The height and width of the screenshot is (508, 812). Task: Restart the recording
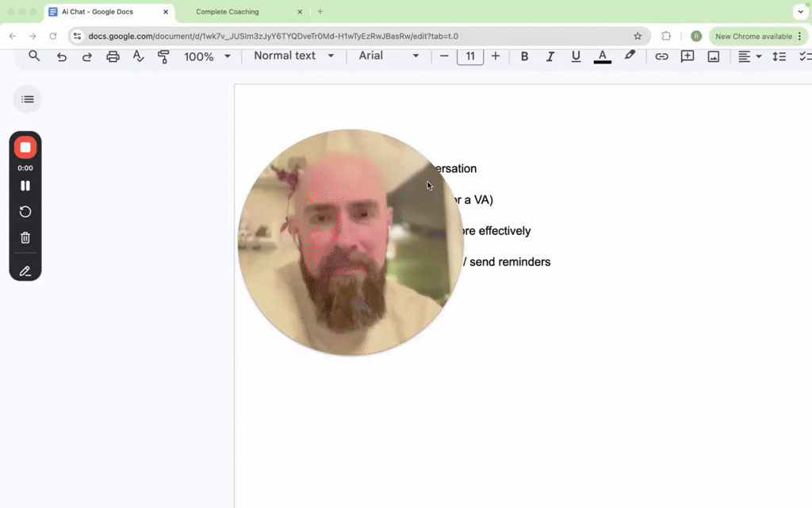(25, 211)
